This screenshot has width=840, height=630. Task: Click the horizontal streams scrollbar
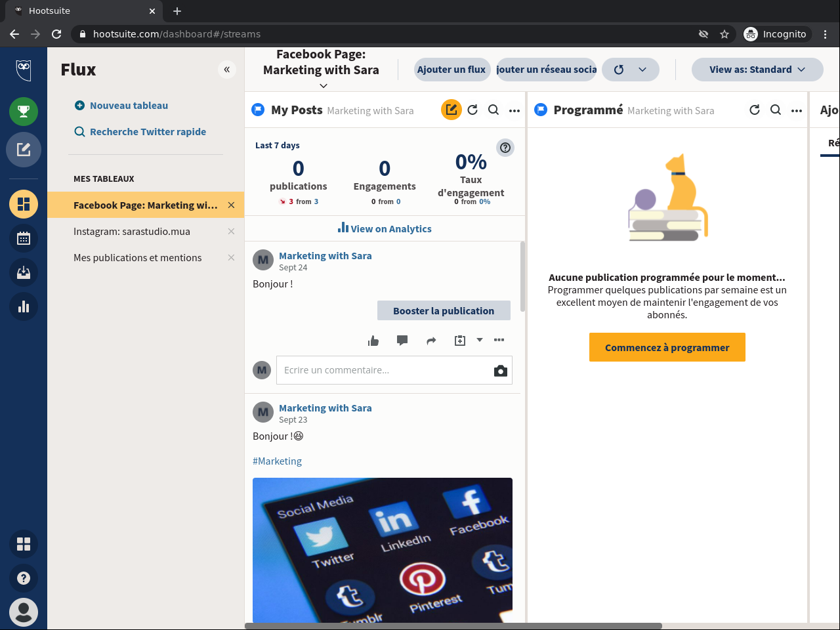[453, 626]
